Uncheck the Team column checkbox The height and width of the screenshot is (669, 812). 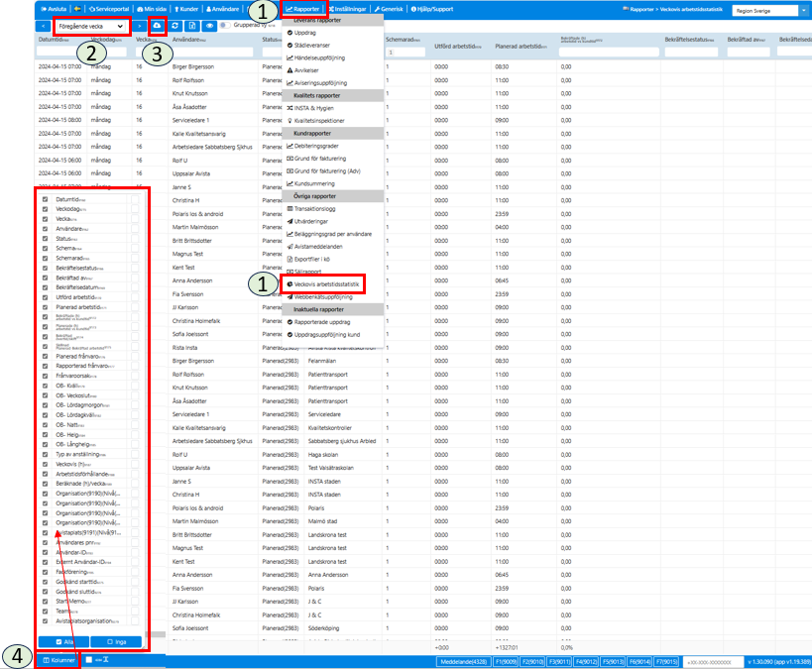click(45, 612)
